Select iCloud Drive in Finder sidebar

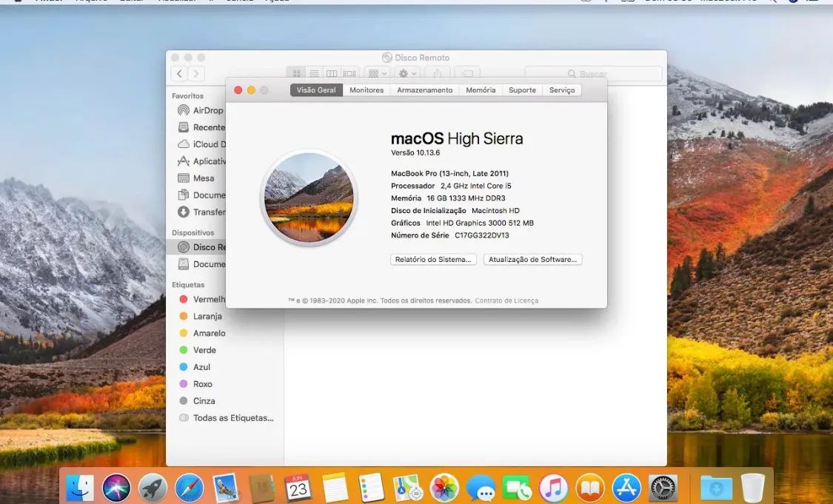point(201,144)
